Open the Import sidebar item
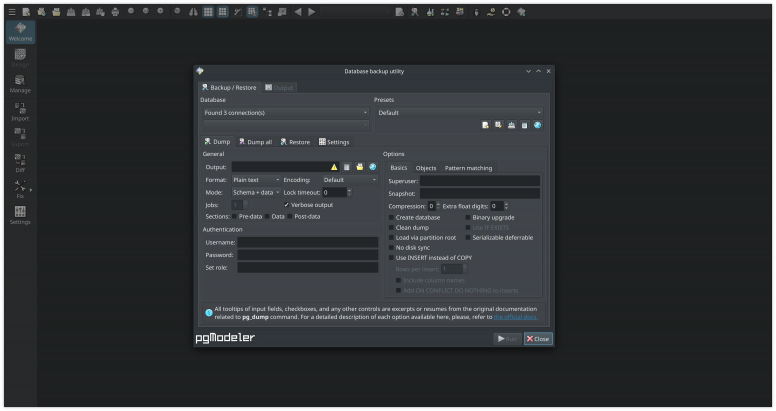This screenshot has width=776, height=411. coord(20,111)
